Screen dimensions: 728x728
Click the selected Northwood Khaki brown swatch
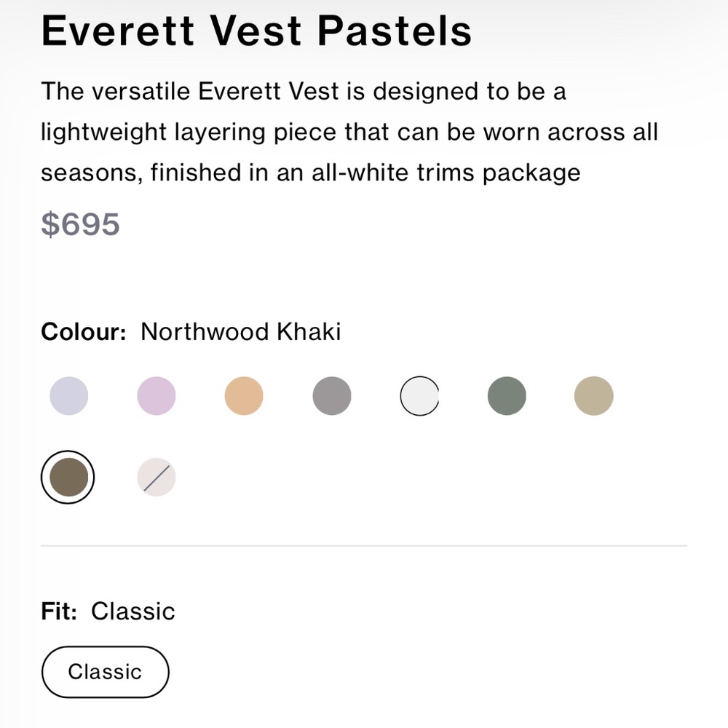(68, 478)
